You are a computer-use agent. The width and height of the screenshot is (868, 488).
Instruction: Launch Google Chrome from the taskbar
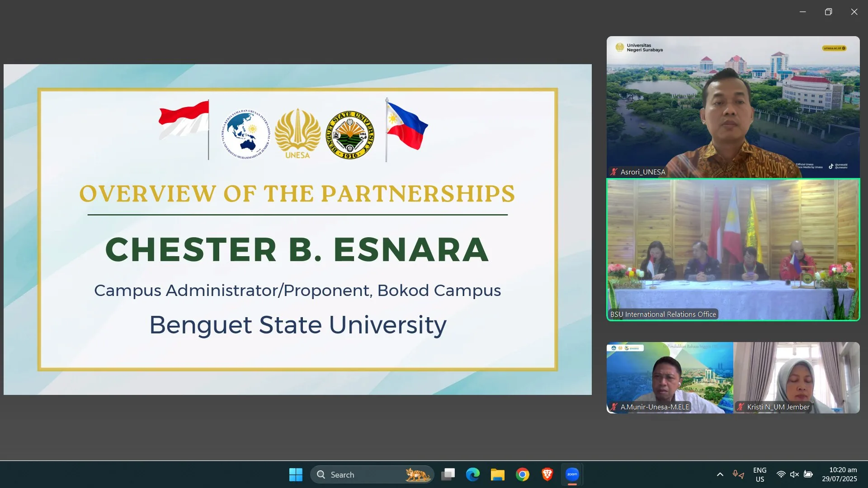pos(523,474)
